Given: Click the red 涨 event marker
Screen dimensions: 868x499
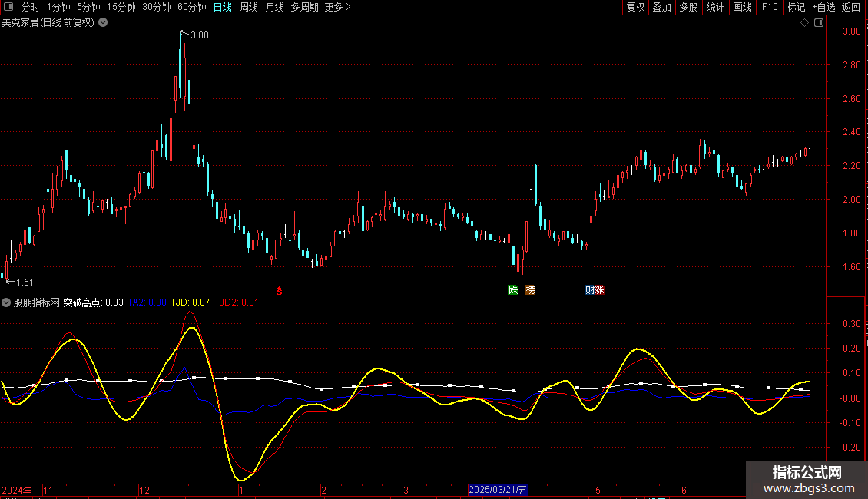Looking at the screenshot, I should click(599, 290).
